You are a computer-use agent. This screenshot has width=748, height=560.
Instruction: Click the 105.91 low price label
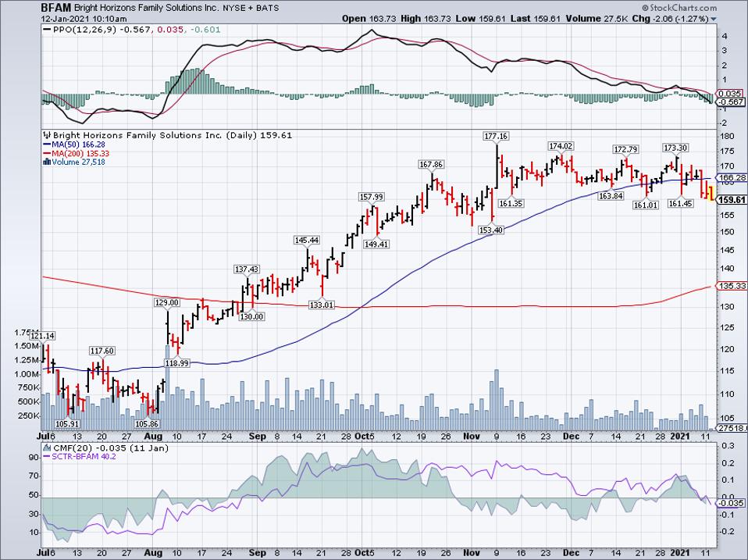(x=67, y=424)
